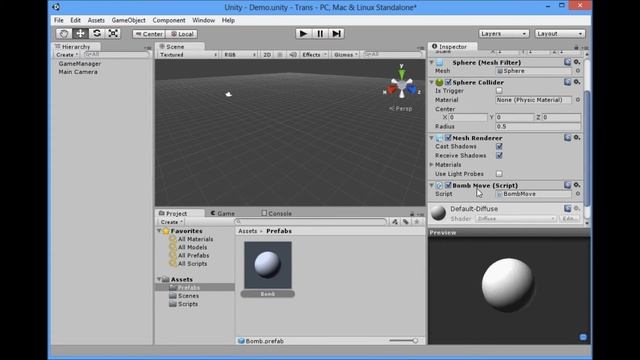Select the Hand tool in toolbar
This screenshot has width=640, height=360.
click(64, 33)
